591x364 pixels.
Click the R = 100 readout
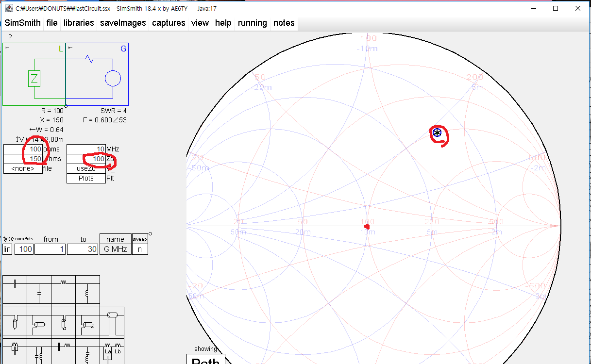[51, 111]
